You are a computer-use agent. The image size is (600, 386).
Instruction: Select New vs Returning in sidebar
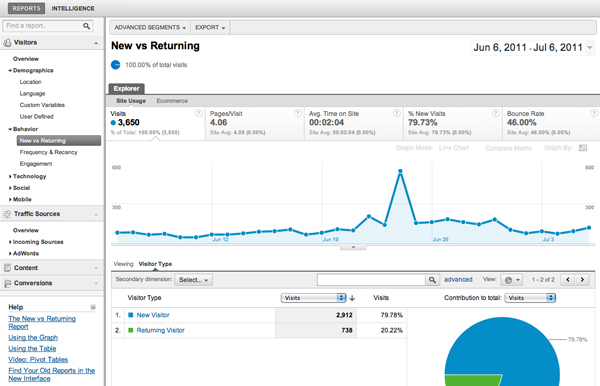click(x=59, y=140)
